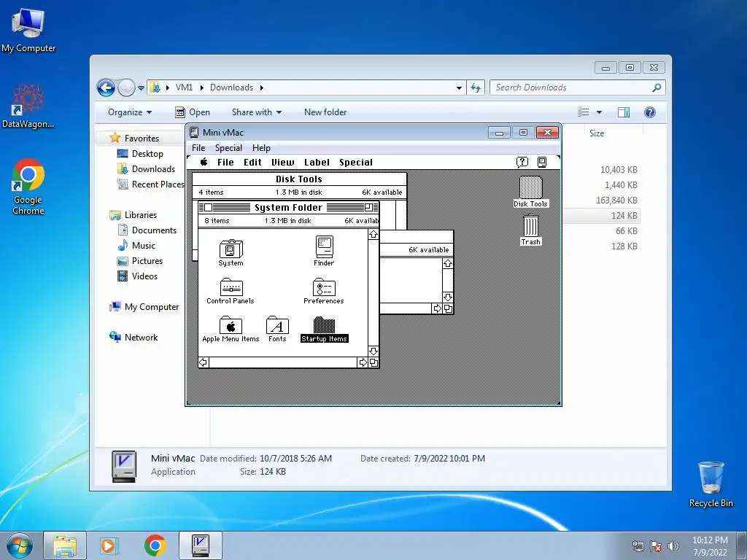Open the Application menu icon in Mac menu bar
Image resolution: width=747 pixels, height=560 pixels.
[x=542, y=162]
